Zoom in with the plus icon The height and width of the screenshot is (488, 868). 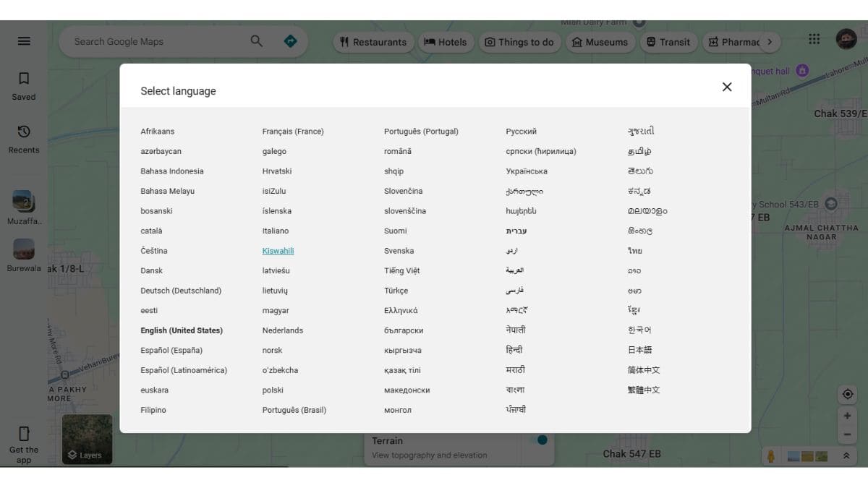pos(847,415)
